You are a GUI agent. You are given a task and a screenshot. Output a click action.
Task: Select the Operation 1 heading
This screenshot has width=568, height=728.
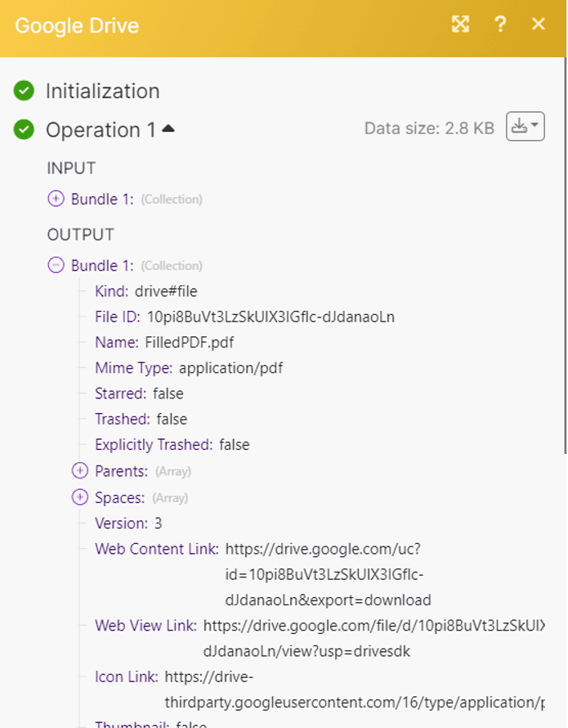(x=101, y=129)
